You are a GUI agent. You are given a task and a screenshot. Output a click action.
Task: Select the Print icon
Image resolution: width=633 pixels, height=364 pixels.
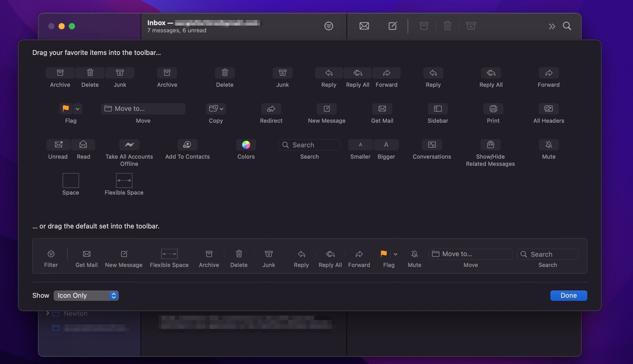(x=493, y=109)
